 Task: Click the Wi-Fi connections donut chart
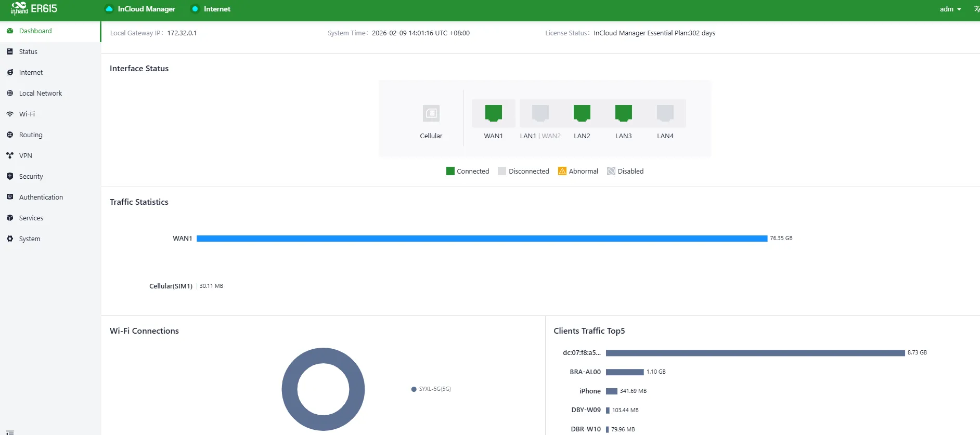[x=323, y=389]
